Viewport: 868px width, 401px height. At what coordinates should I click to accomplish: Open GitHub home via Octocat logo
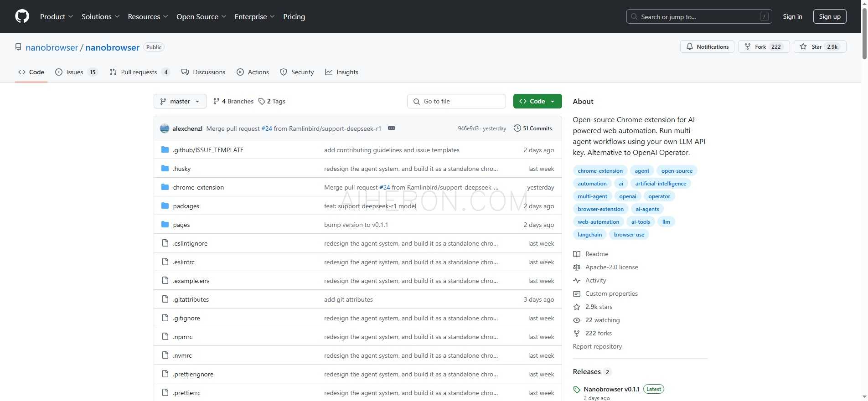coord(22,16)
